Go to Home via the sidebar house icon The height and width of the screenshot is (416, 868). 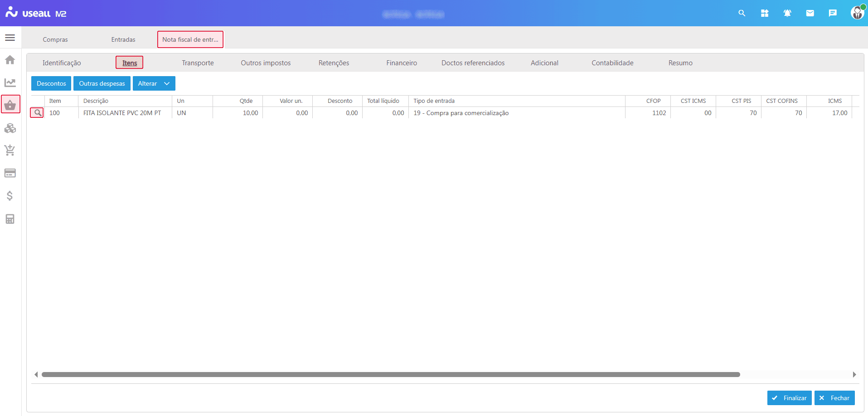(x=10, y=60)
